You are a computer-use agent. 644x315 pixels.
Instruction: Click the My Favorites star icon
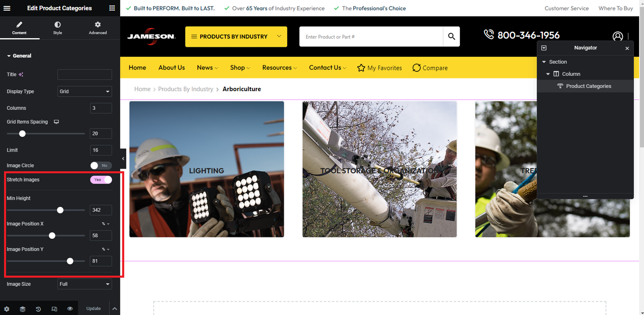[x=361, y=68]
